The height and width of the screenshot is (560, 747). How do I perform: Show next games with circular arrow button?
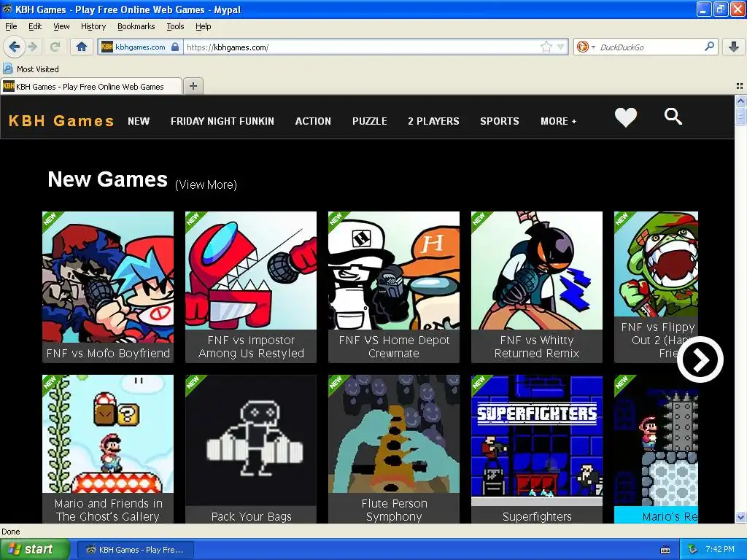pos(700,359)
